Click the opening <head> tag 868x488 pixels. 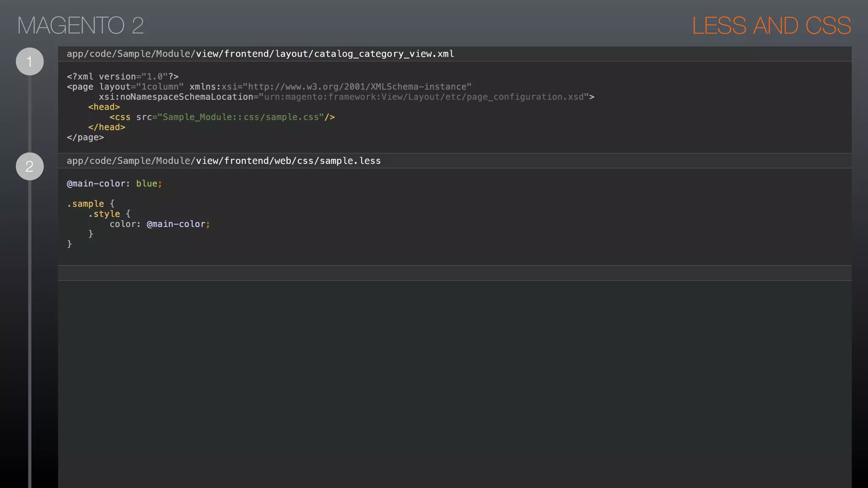104,107
